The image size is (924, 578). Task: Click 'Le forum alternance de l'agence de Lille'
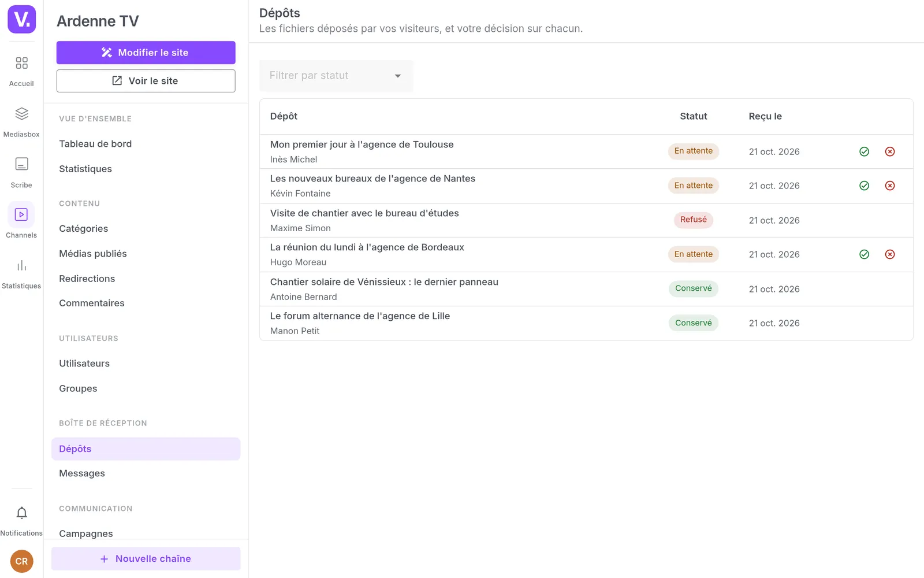[360, 316]
